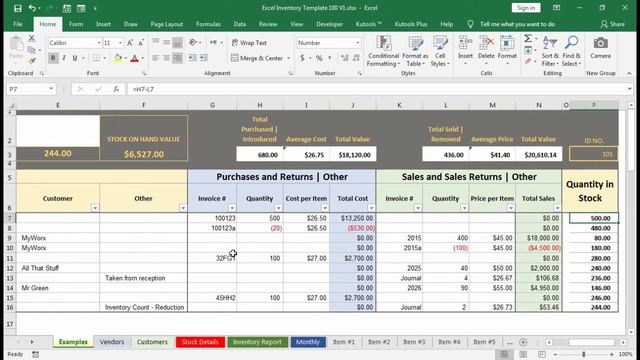Open the Total Sales filter dropdown
The image size is (640, 360).
tap(557, 208)
